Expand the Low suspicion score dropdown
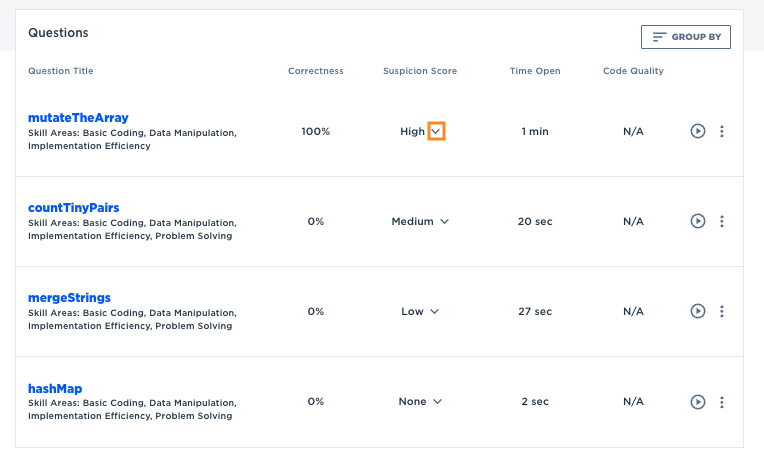The height and width of the screenshot is (461, 764). click(x=435, y=312)
